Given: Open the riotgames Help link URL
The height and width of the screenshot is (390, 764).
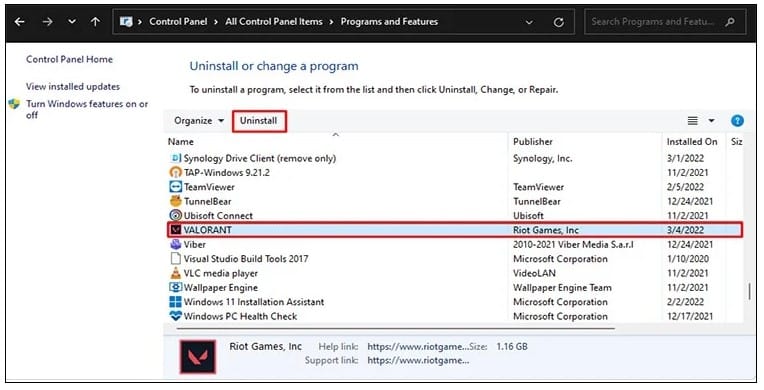Looking at the screenshot, I should click(418, 347).
